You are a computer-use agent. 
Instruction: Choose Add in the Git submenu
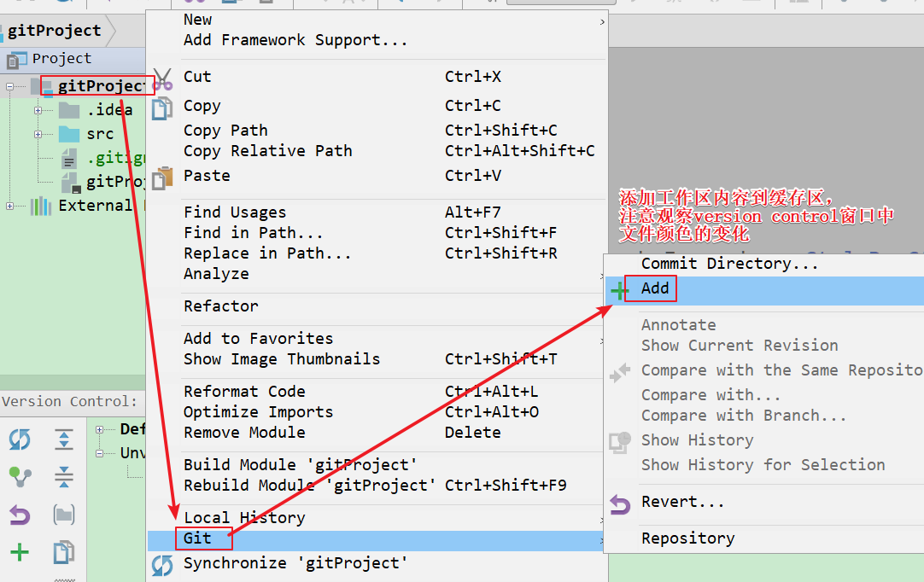(655, 288)
